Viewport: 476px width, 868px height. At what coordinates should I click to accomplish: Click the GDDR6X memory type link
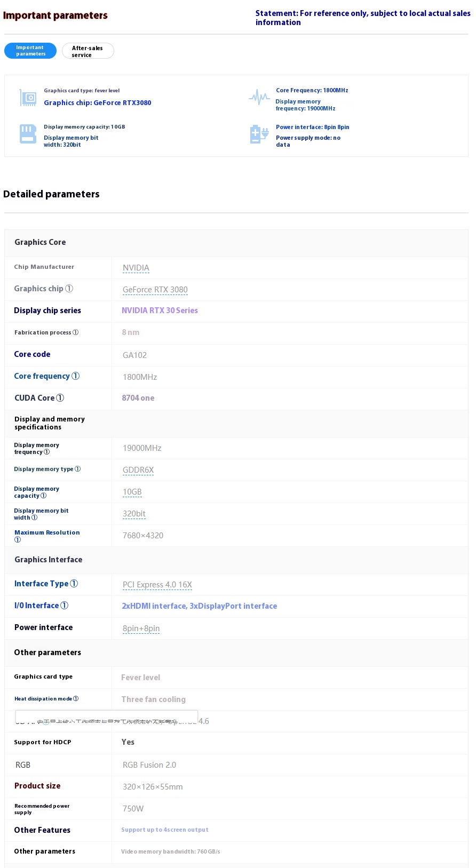click(138, 470)
